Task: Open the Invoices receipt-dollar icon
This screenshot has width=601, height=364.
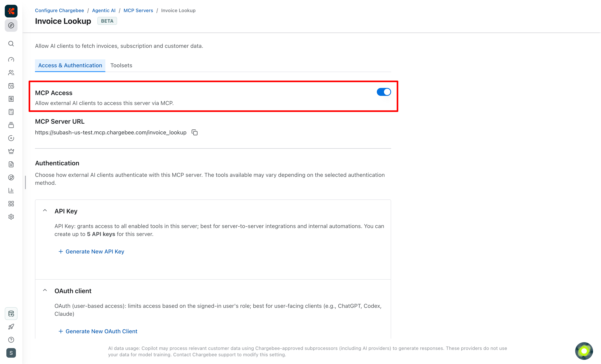Action: tap(11, 99)
